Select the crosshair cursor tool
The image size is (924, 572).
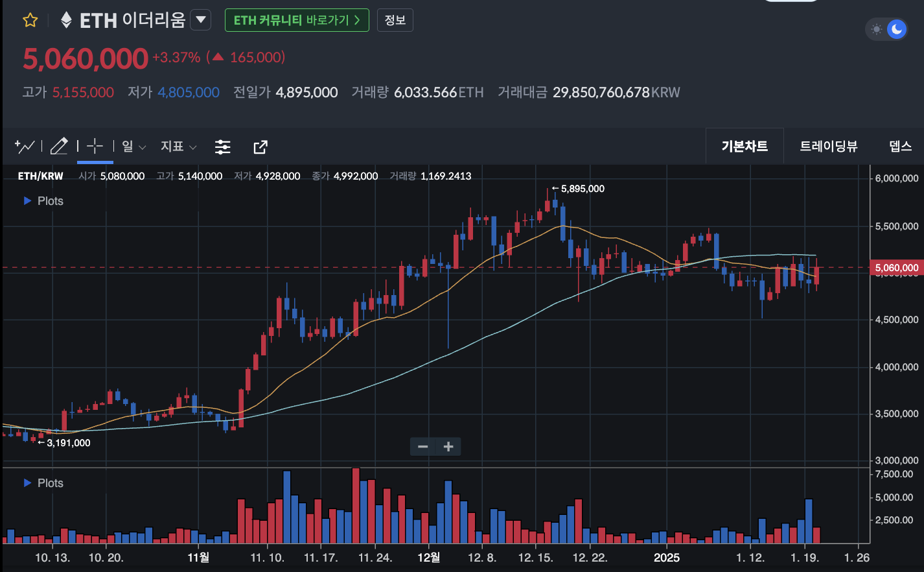click(95, 147)
